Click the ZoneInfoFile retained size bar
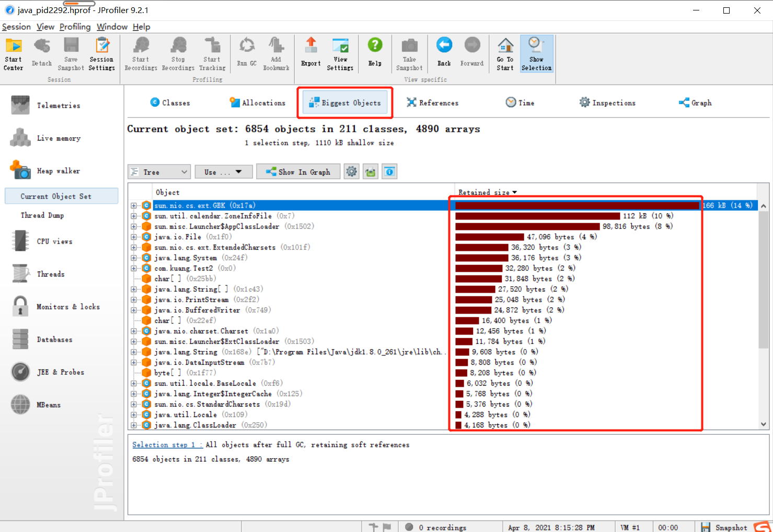Viewport: 773px width, 532px height. click(x=538, y=216)
